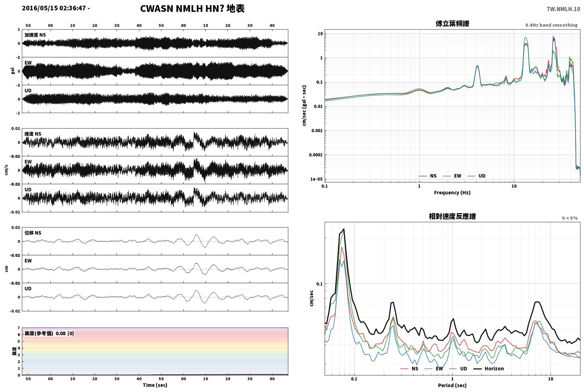The image size is (584, 392).
Task: Click the green EW legend entry in Fourier spectrum
Action: 452,176
